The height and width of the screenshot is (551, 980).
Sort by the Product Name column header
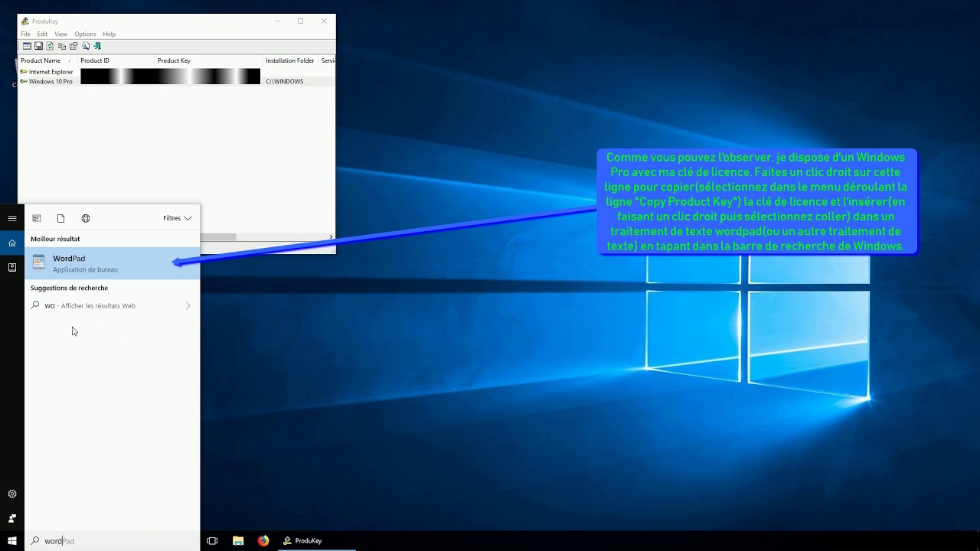click(x=47, y=60)
